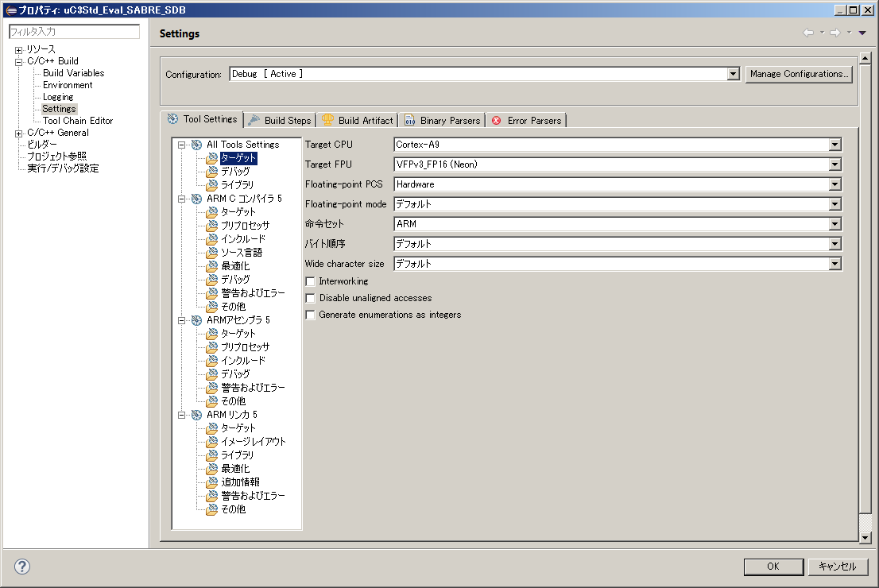Click the forward navigation arrow icon
The image size is (879, 588).
[x=835, y=33]
